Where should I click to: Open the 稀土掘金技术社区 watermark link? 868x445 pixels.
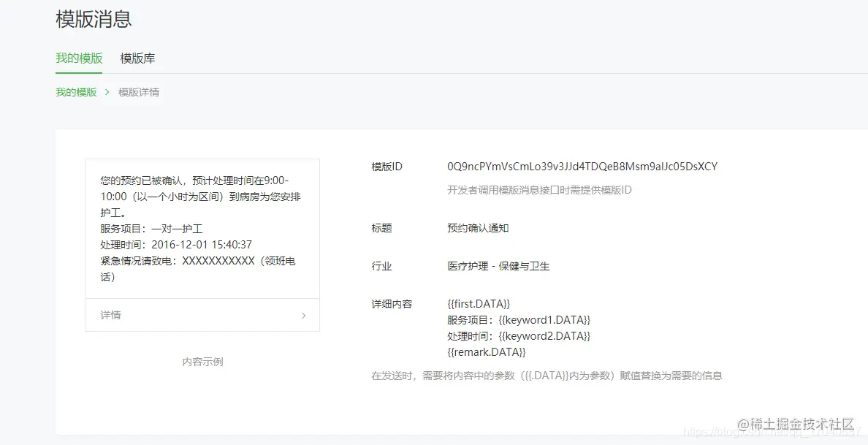coord(796,422)
